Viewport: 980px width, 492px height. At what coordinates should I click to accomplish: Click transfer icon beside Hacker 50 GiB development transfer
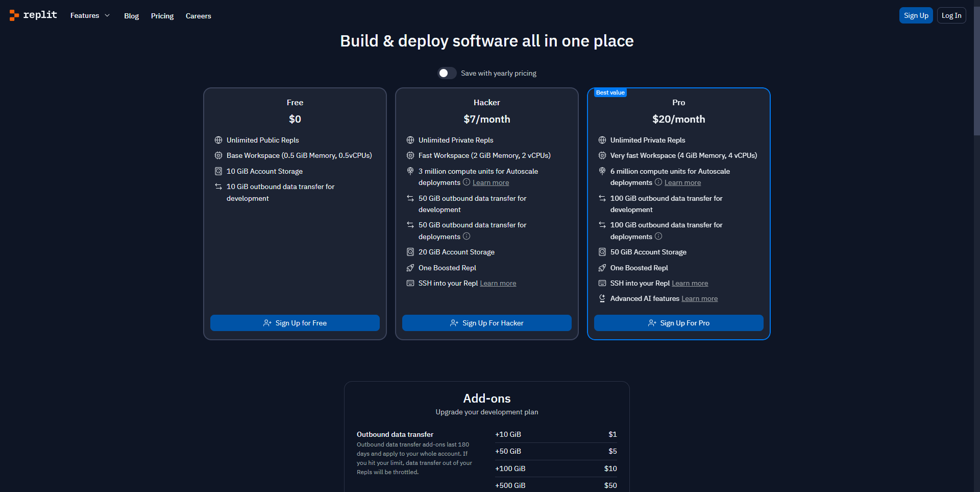(410, 198)
